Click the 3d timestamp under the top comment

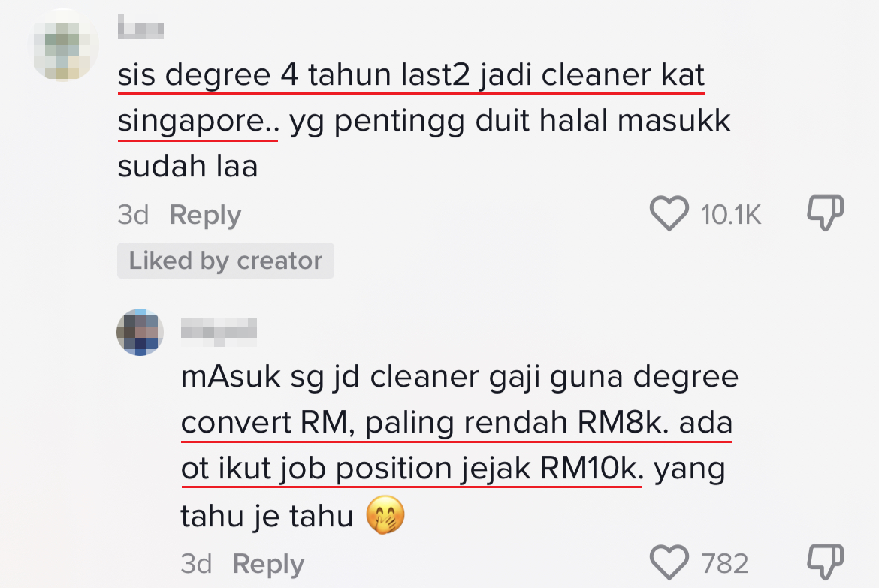pos(133,216)
